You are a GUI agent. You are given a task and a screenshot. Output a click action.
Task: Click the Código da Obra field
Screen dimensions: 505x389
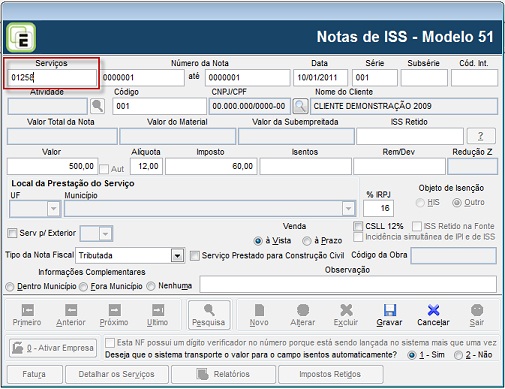pos(453,256)
